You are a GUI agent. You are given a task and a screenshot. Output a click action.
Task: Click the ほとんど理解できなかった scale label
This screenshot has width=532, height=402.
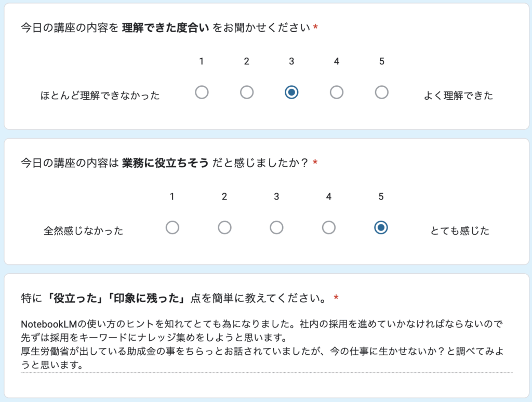[100, 96]
